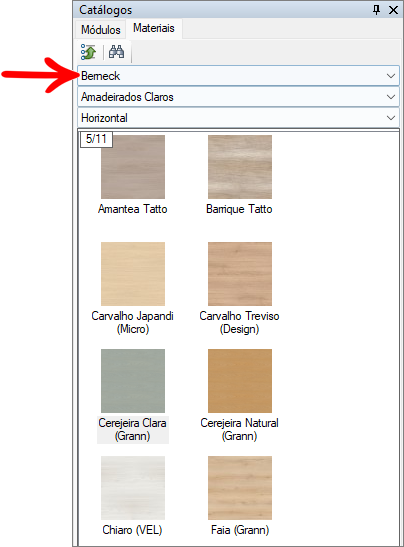404x547 pixels.
Task: Click the Cerejeira Clara (Grann) swatch
Action: click(133, 381)
